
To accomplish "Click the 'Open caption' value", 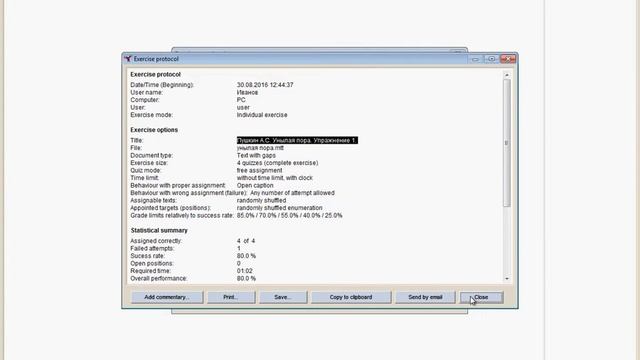I will 255,185.
